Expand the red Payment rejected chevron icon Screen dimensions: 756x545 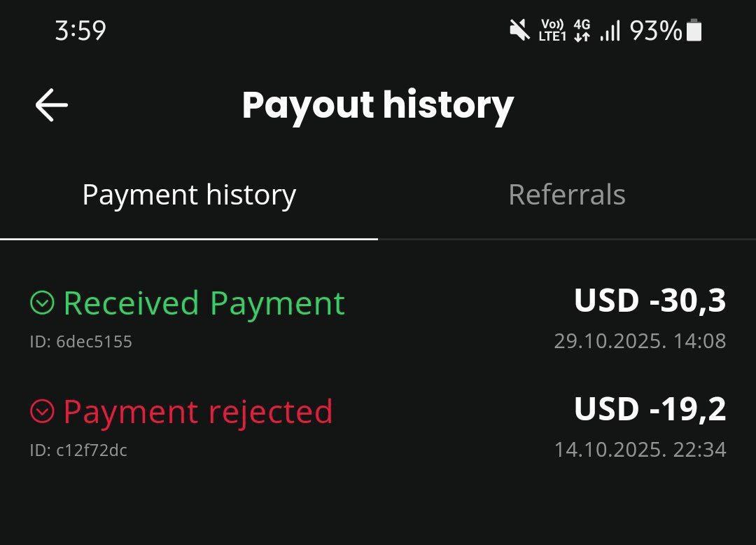[x=42, y=411]
